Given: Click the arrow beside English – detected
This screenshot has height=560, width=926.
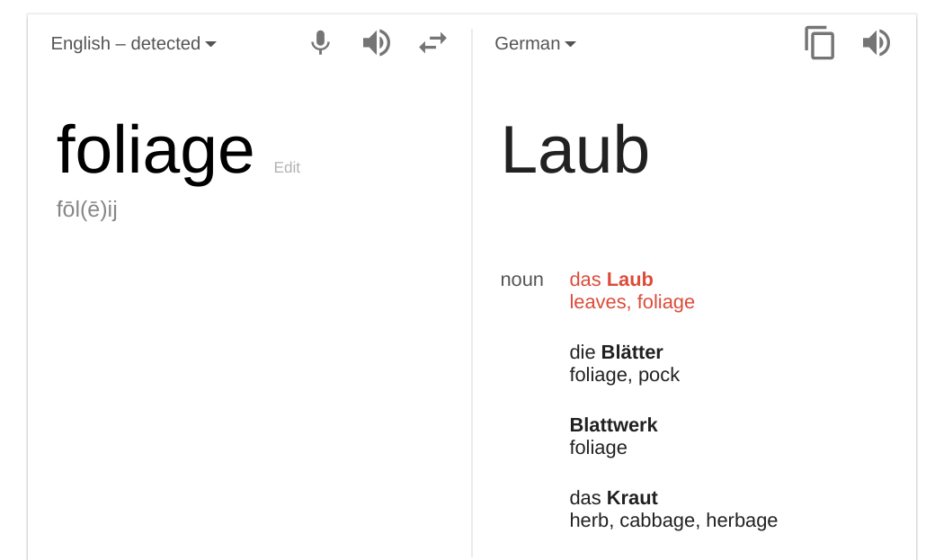Looking at the screenshot, I should point(211,44).
